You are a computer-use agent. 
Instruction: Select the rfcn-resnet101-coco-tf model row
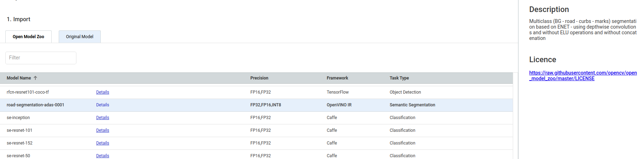(x=256, y=92)
